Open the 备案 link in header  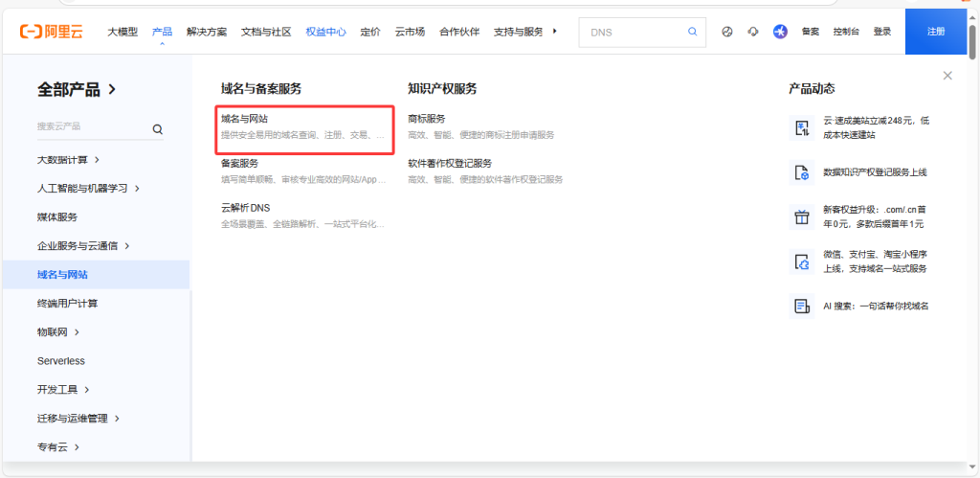tap(811, 32)
